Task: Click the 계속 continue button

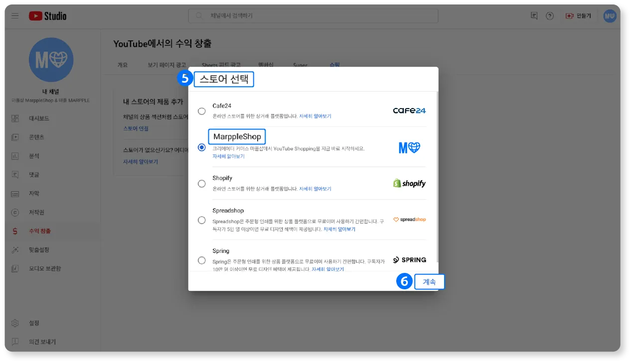Action: (x=429, y=282)
